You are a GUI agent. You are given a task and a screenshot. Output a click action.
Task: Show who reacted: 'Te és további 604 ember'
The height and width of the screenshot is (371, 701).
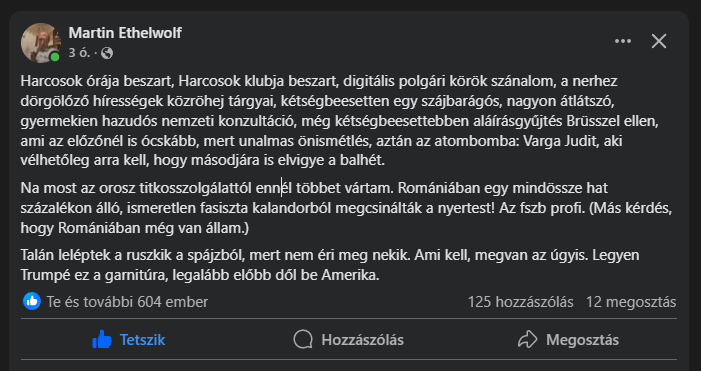(x=127, y=302)
